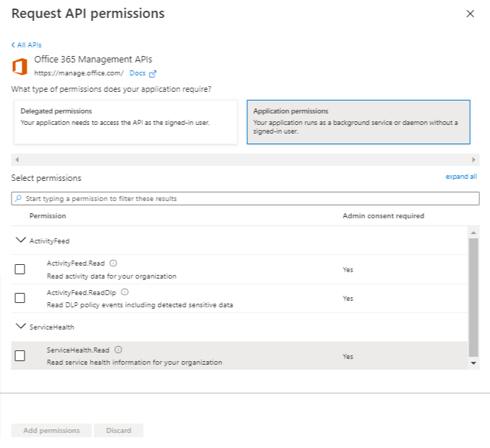The width and height of the screenshot is (490, 448).
Task: Focus the permission filter search box
Action: (245, 199)
